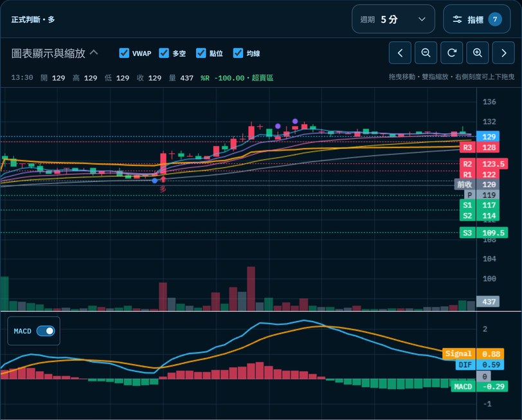
Task: Click the R2 123.5 resistance label
Action: (483, 164)
